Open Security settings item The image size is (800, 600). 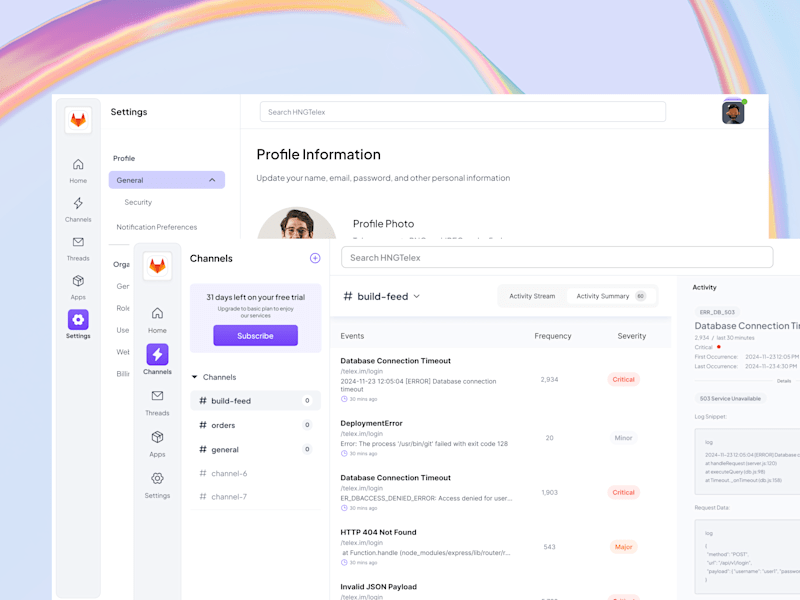pos(138,202)
